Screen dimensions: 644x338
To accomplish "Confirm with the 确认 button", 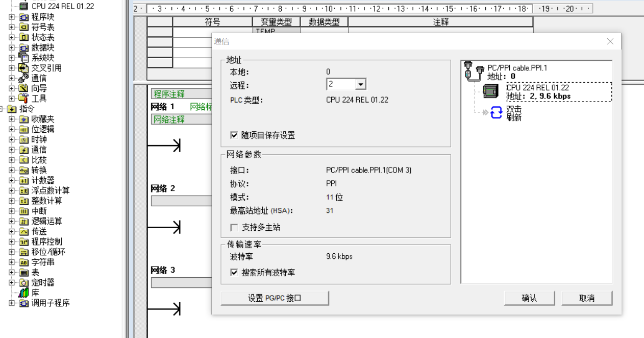I will (529, 298).
